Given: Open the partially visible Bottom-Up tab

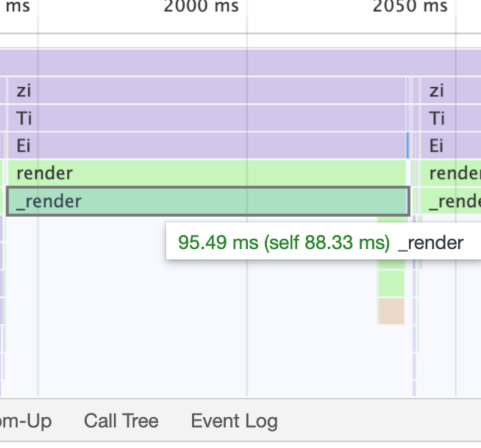Looking at the screenshot, I should point(25,421).
